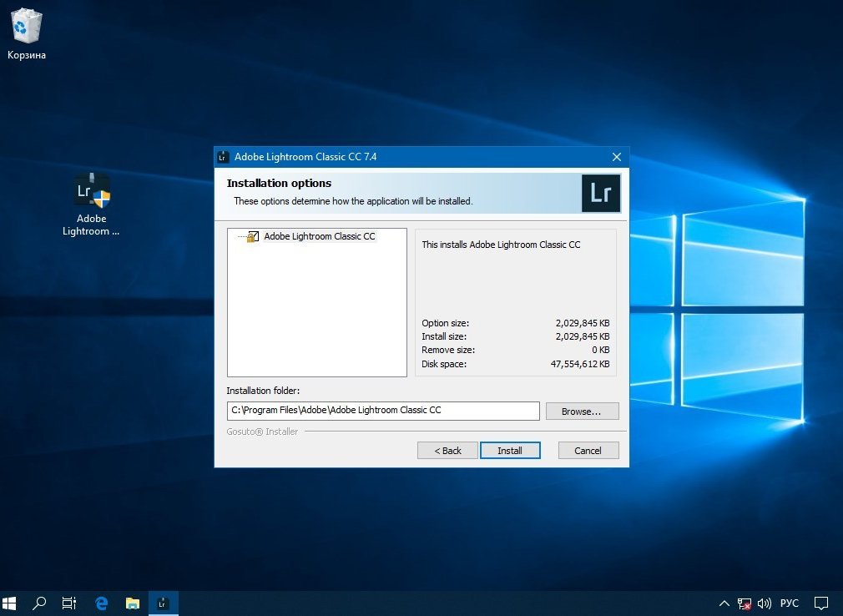Click the Корзина label under Recycle Bin
This screenshot has width=843, height=616.
(x=27, y=55)
